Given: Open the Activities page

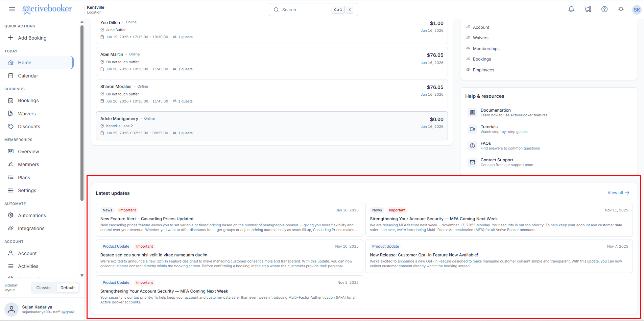Looking at the screenshot, I should (37, 266).
